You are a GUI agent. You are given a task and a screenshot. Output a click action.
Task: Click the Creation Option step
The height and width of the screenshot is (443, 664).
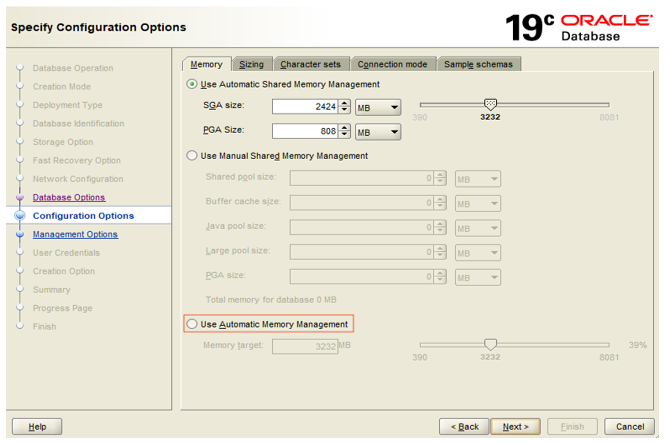pyautogui.click(x=64, y=271)
